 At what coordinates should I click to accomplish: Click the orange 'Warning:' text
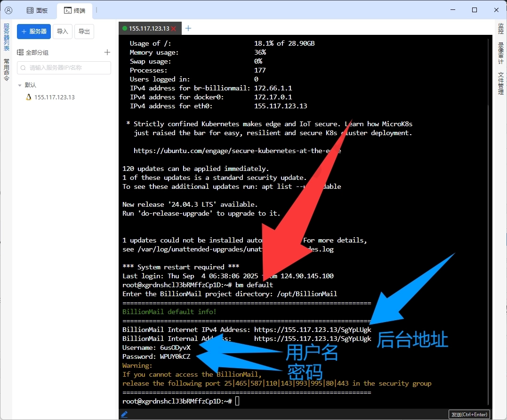(x=137, y=366)
